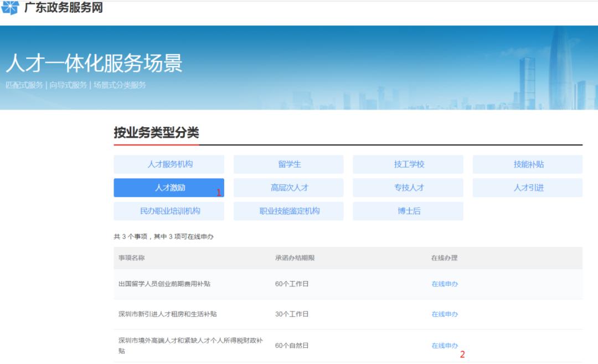Viewport: 598px width, 364px height.
Task: Select the 留学生 category
Action: (x=288, y=164)
